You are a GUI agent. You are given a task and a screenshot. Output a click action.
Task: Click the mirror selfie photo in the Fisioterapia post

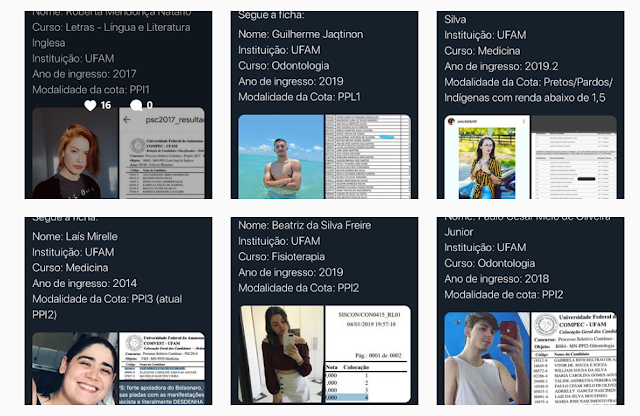[x=281, y=354]
